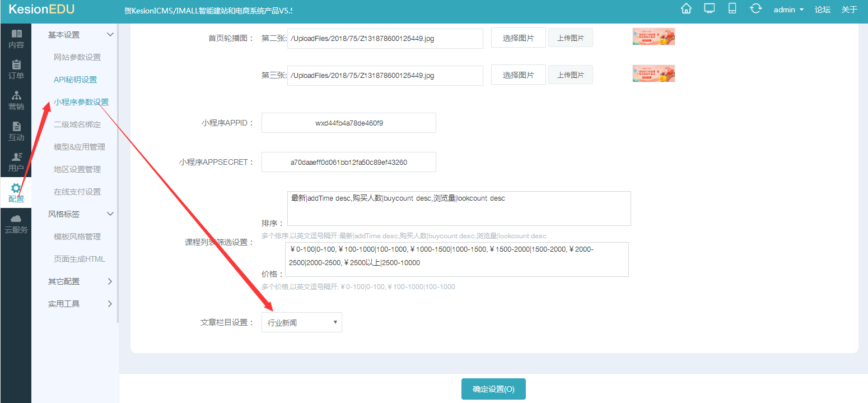Open the 云服务 cloud service section
The width and height of the screenshot is (868, 403).
[x=16, y=224]
